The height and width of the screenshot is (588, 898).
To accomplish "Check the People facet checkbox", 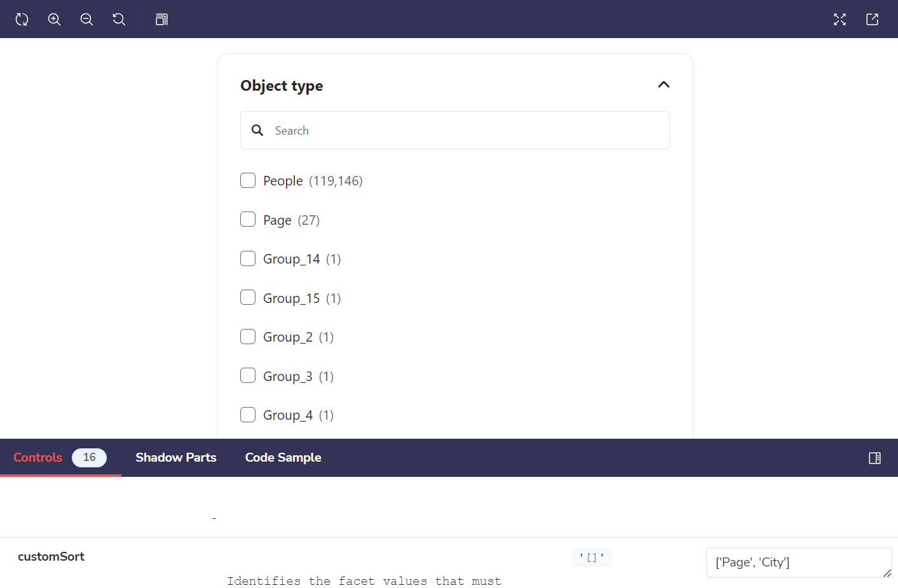I will [x=248, y=180].
